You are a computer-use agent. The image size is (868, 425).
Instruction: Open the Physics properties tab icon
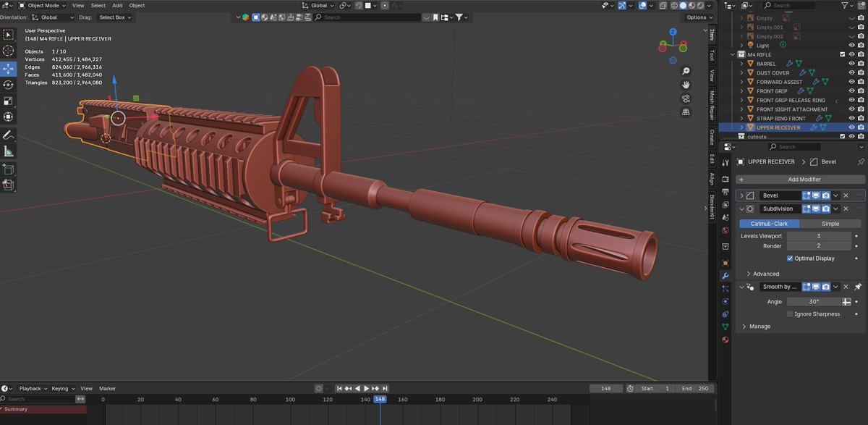click(x=726, y=301)
